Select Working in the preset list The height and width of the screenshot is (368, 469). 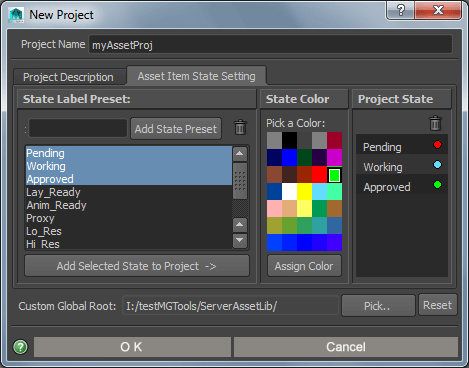tap(129, 166)
